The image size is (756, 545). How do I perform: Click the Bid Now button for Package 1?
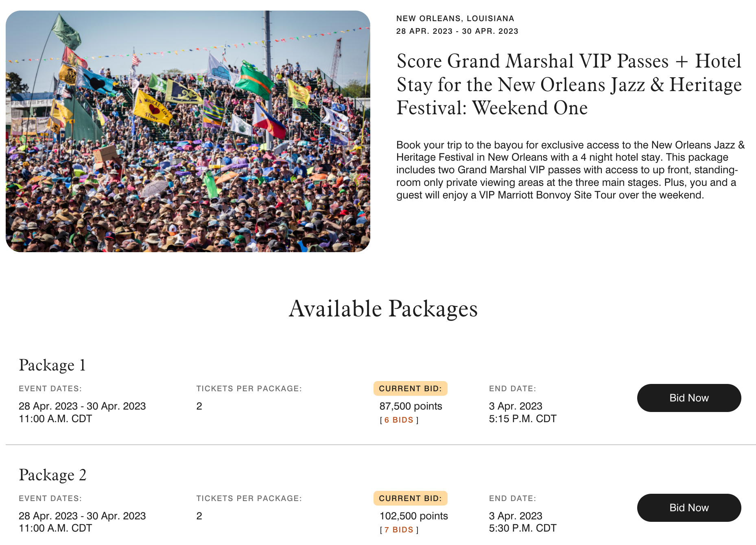click(689, 398)
